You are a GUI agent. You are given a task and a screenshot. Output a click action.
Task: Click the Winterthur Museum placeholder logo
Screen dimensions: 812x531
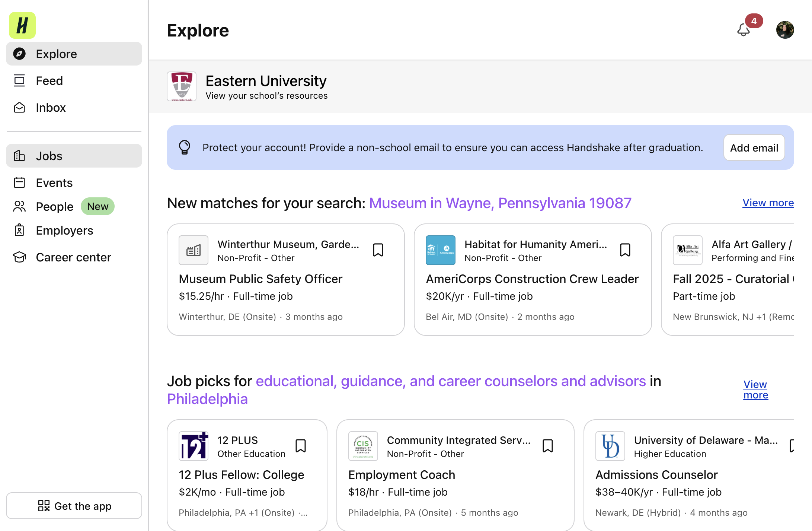tap(194, 250)
